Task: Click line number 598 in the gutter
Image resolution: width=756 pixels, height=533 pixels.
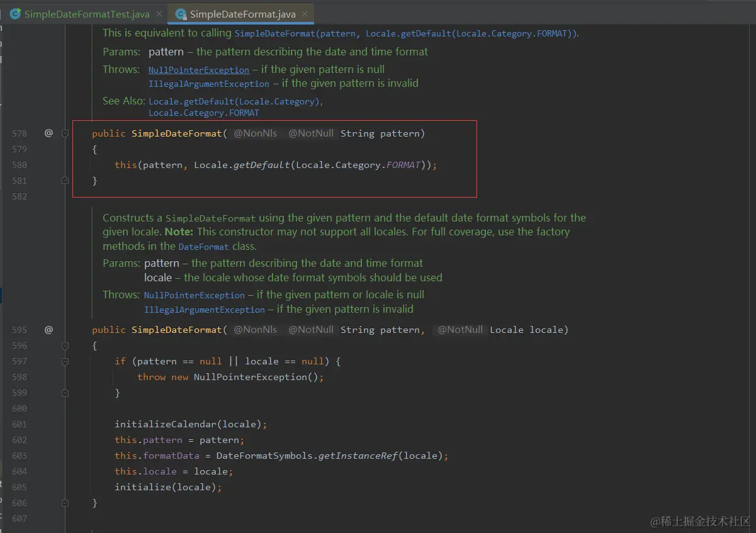Action: pyautogui.click(x=20, y=377)
